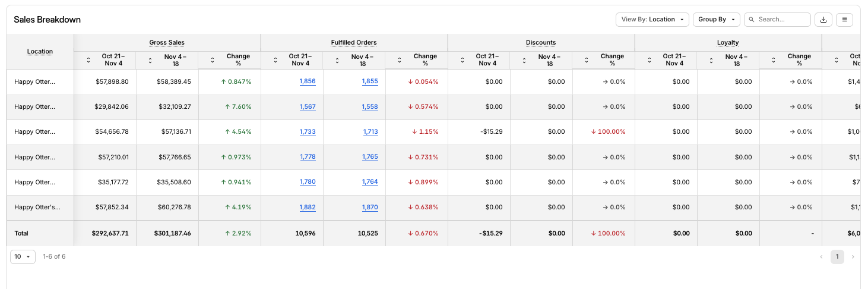Screen dimensions: 868x289
Task: Open the 1,856 fulfilled orders link
Action: point(308,81)
